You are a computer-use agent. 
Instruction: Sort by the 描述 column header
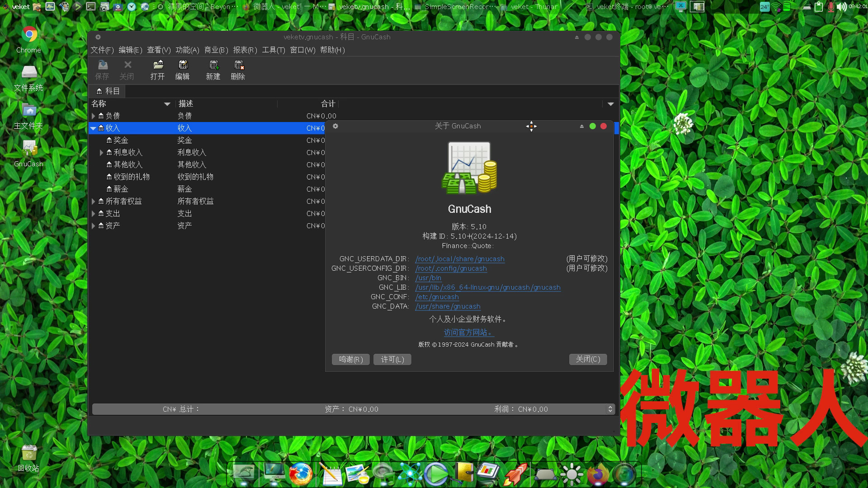[x=226, y=104]
